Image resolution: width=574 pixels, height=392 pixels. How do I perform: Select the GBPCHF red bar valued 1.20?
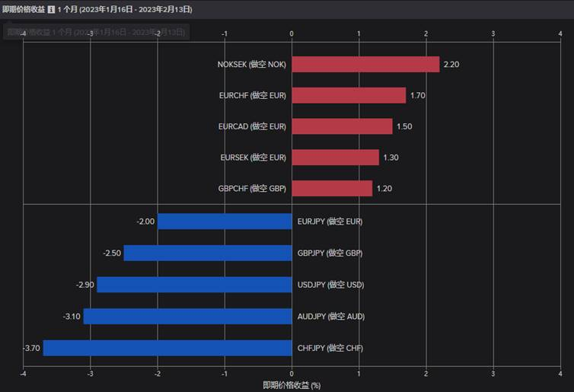332,188
